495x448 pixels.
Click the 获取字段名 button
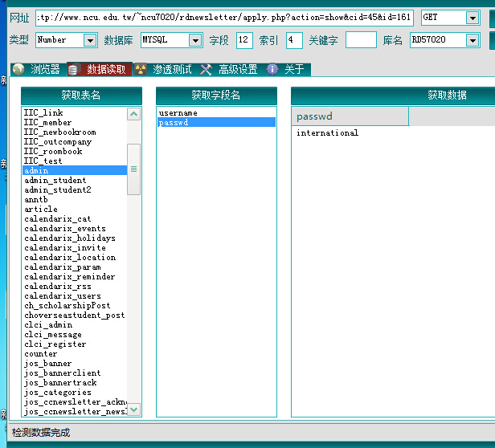pyautogui.click(x=216, y=96)
